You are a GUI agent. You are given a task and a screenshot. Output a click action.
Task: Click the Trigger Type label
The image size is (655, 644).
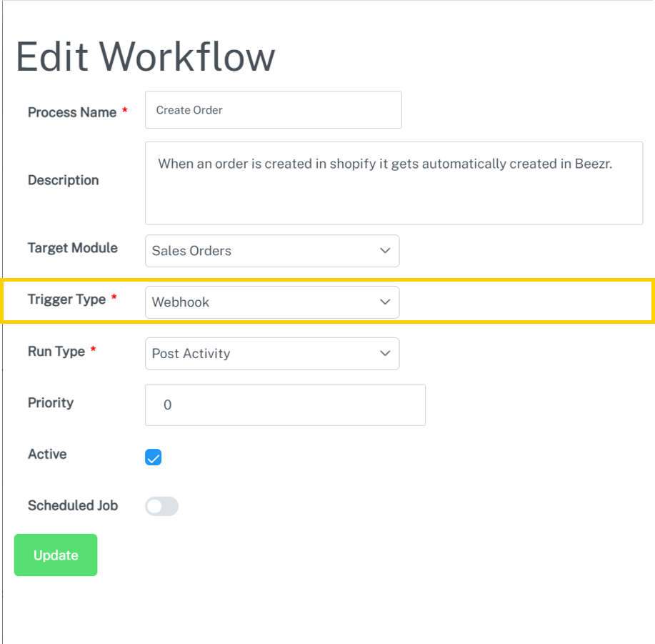point(66,299)
